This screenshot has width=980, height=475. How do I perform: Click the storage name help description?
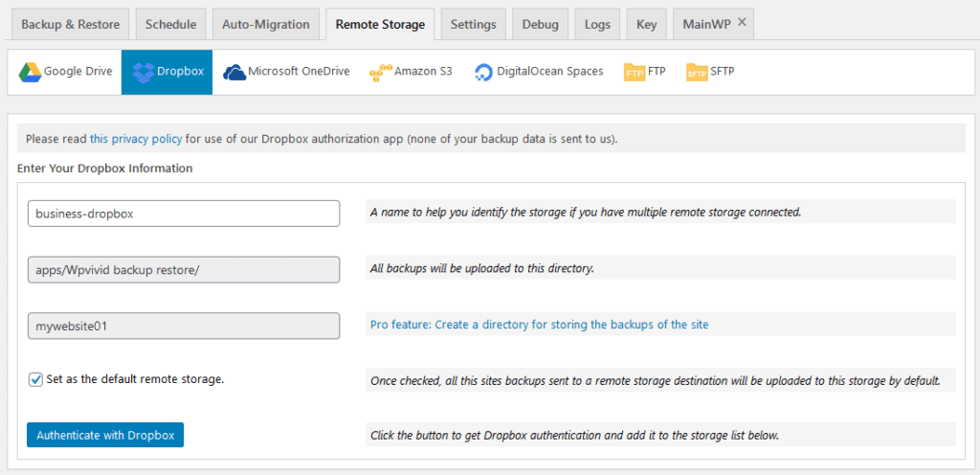pyautogui.click(x=586, y=213)
